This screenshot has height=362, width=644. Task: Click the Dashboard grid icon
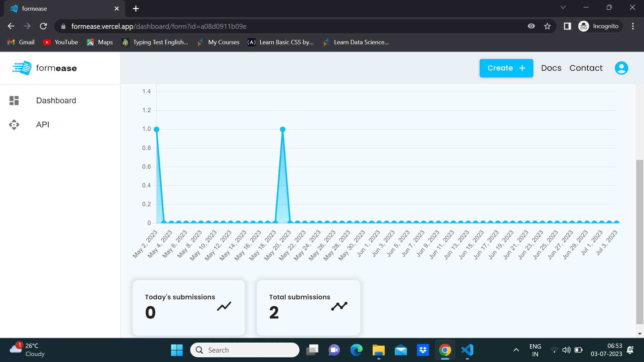14,101
